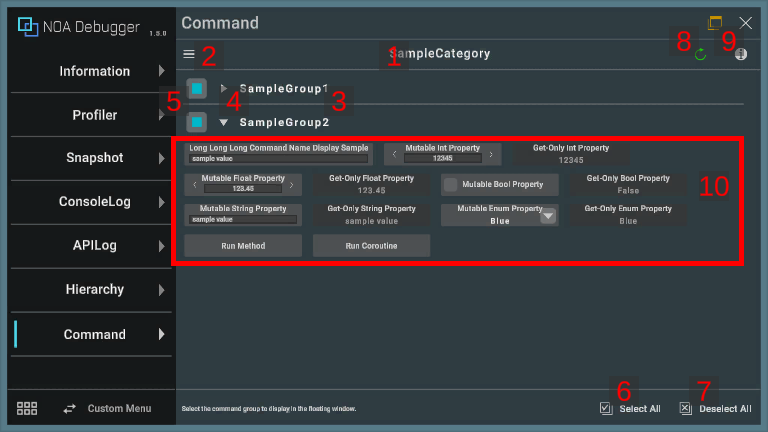768x432 pixels.
Task: Click the Command window title
Action: click(220, 23)
